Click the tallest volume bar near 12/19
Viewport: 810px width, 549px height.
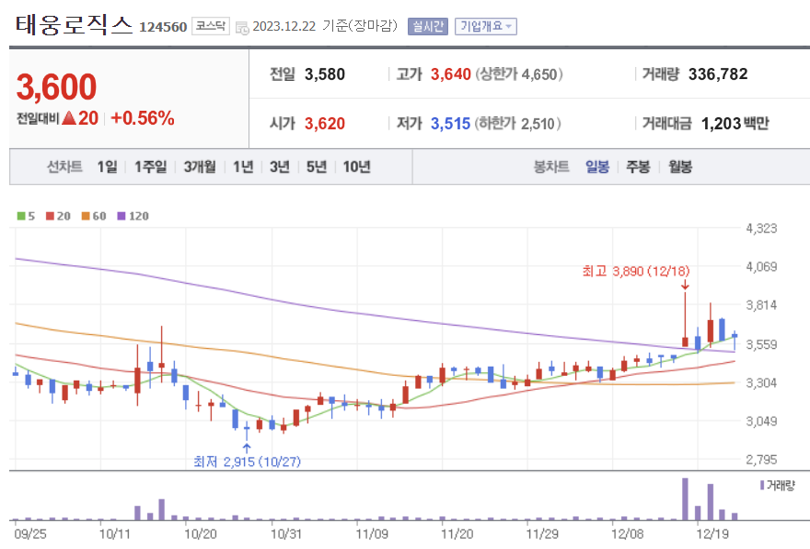click(x=685, y=499)
